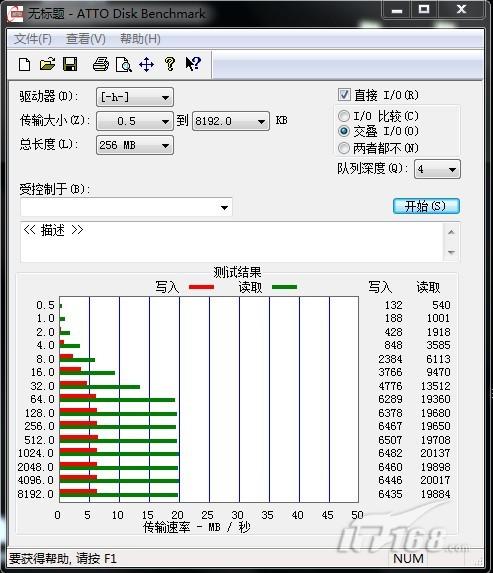This screenshot has height=573, width=493.
Task: Select the I/O 比较 radio button
Action: [344, 116]
